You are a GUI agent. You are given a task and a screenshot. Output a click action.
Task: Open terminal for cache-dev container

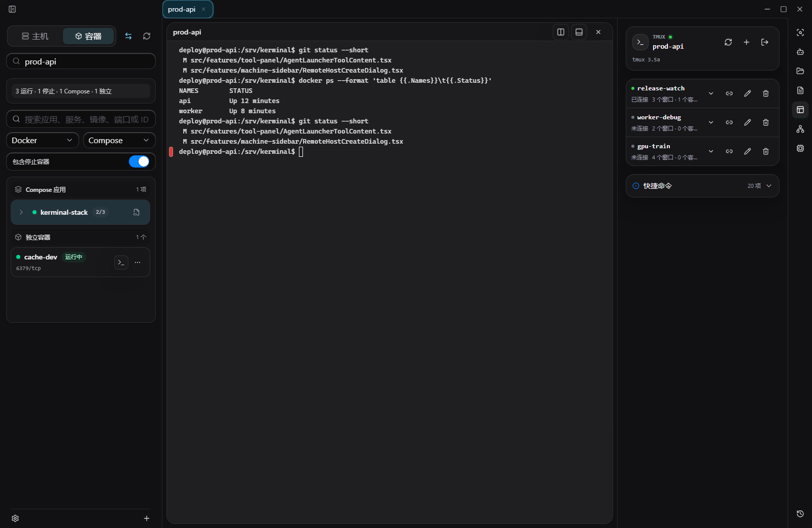point(121,262)
